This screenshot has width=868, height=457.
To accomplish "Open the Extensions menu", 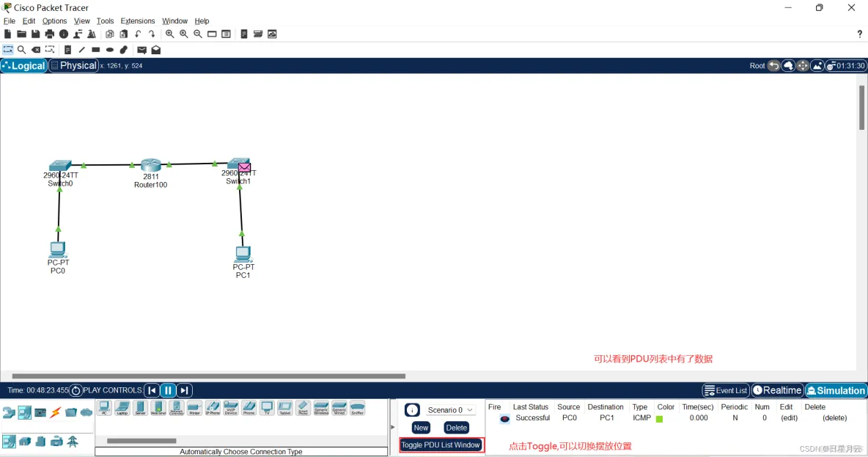I will (x=138, y=21).
